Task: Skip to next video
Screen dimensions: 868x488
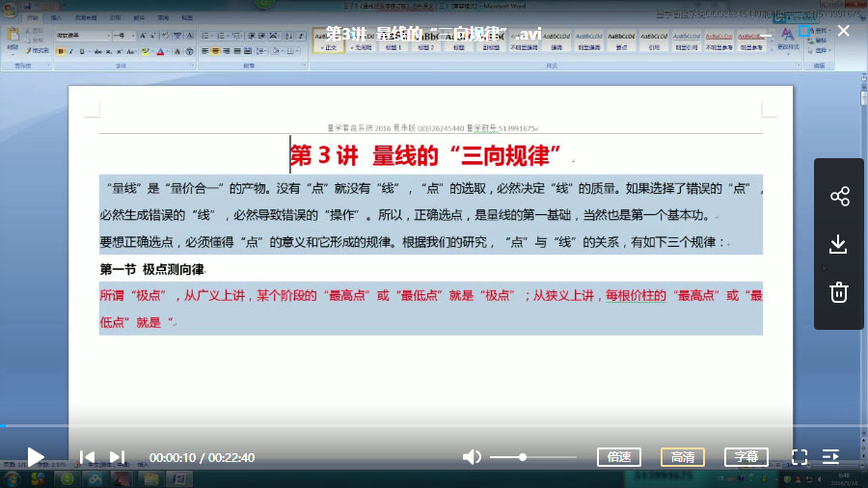Action: pos(117,457)
